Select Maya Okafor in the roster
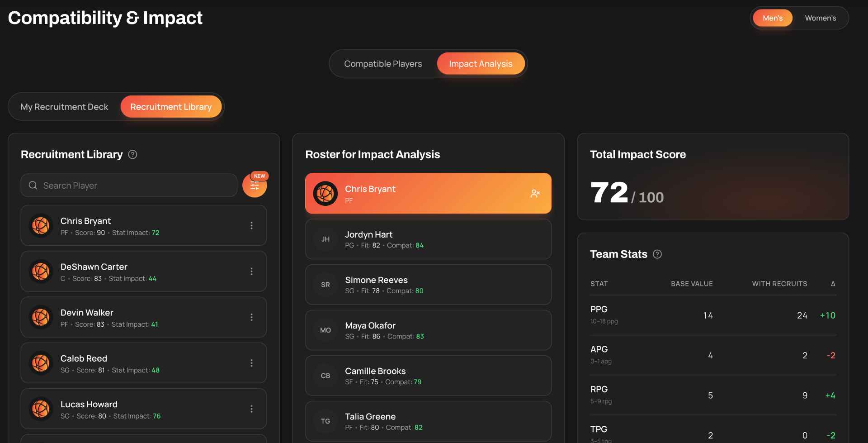This screenshot has width=868, height=443. (428, 330)
